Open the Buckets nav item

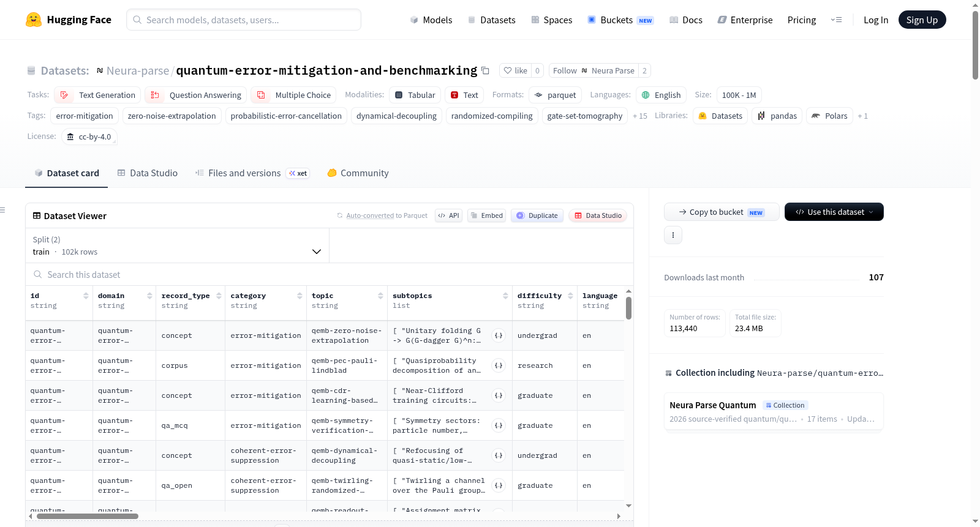(x=620, y=20)
